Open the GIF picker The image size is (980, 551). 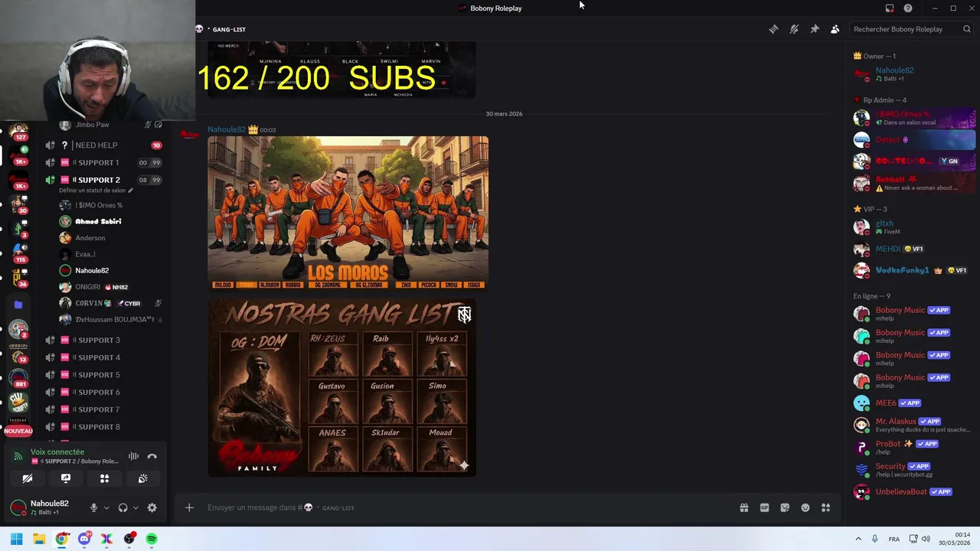(764, 507)
